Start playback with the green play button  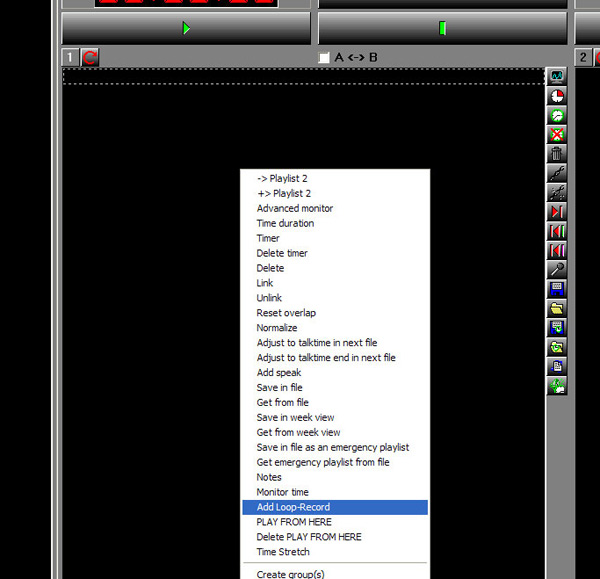click(186, 28)
